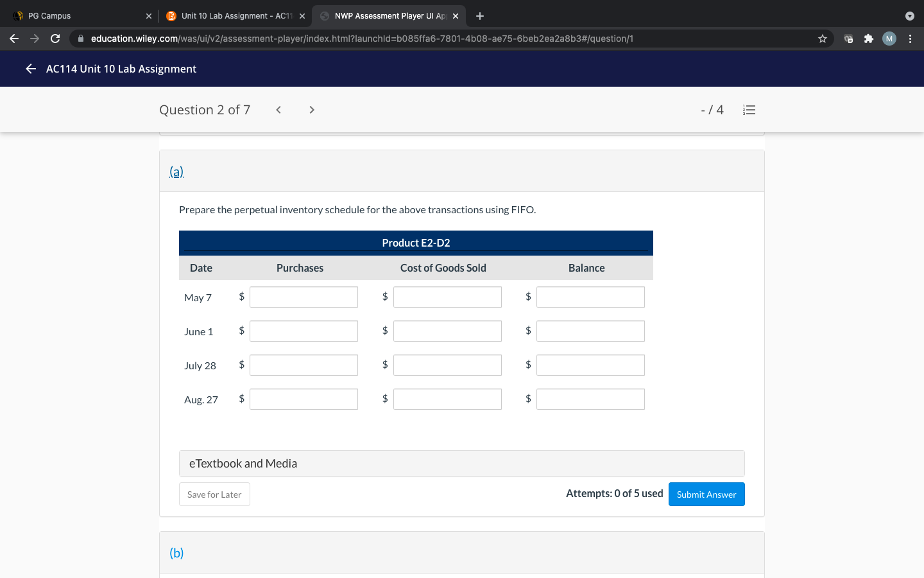The image size is (924, 578).
Task: Click the Aug. 27 date label
Action: point(201,399)
